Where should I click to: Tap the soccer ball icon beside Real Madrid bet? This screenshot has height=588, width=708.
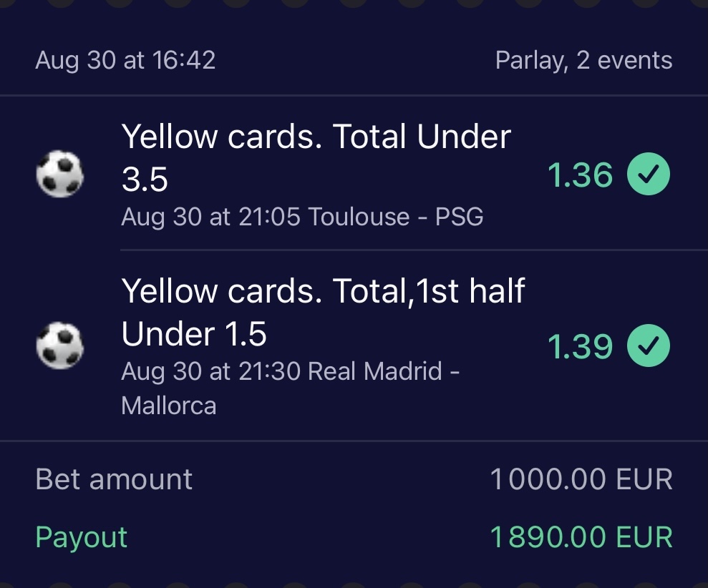click(59, 347)
